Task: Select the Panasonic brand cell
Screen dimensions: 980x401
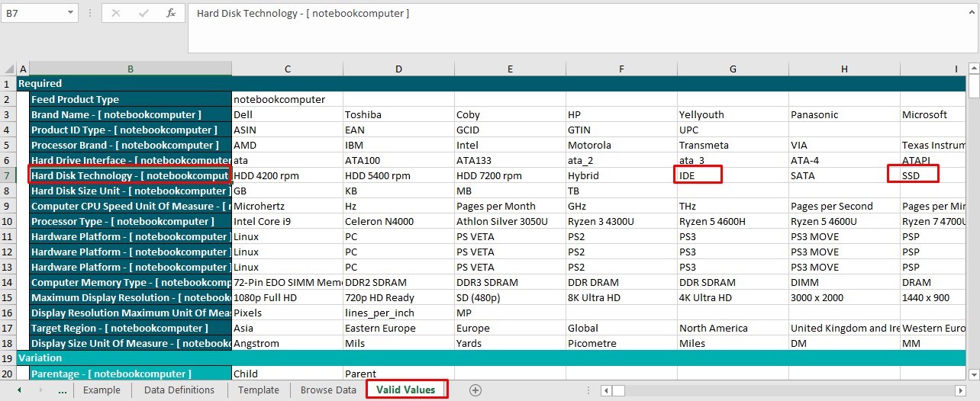Action: coord(844,114)
